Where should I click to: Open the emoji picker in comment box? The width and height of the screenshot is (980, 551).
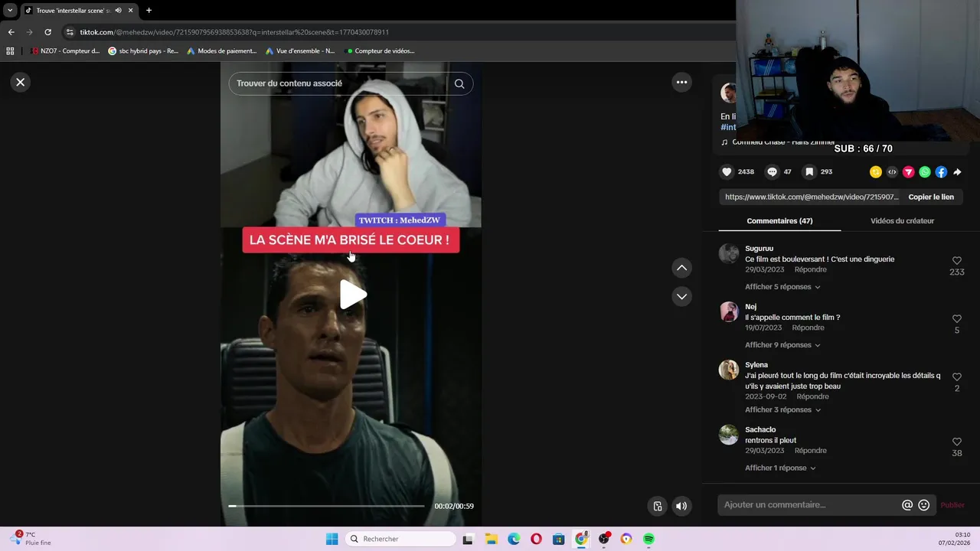click(923, 505)
